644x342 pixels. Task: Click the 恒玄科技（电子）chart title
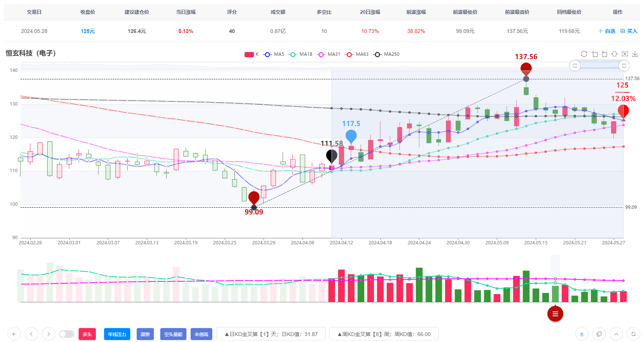pos(31,53)
